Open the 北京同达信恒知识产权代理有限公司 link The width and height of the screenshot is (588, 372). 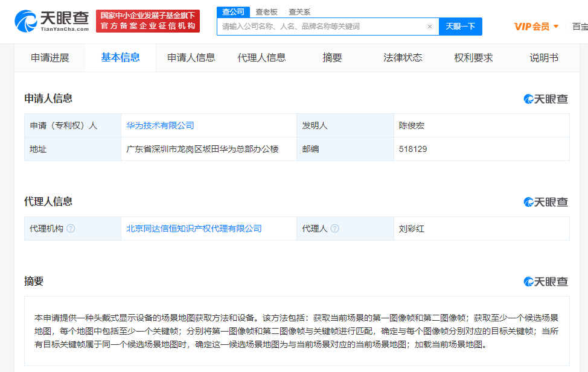click(x=194, y=229)
